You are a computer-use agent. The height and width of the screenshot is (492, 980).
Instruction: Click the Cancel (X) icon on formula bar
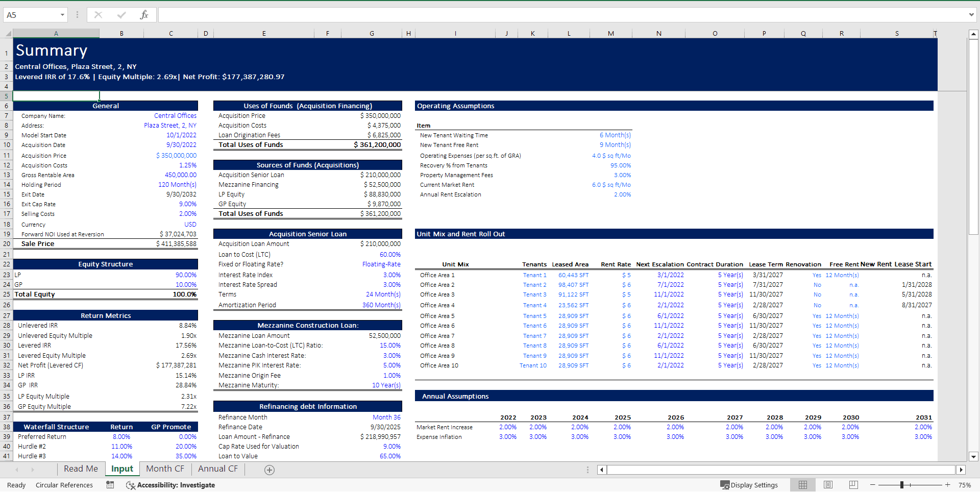click(x=98, y=14)
